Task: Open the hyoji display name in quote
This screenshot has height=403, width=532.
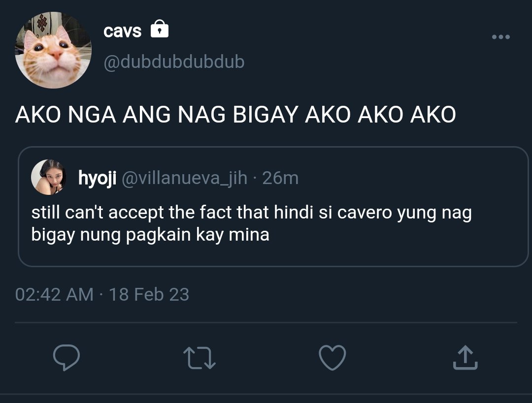Action: [98, 178]
